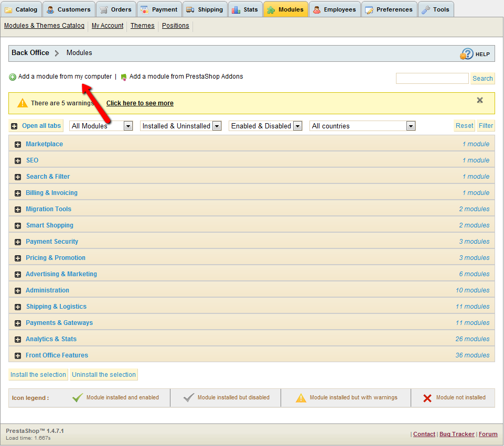Go to the Preferences tab

click(x=389, y=9)
